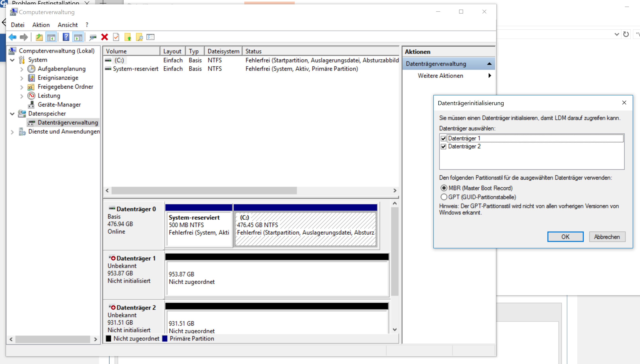The image size is (640, 364).
Task: Expand the Weitere Aktionen submenu arrow
Action: tap(489, 75)
